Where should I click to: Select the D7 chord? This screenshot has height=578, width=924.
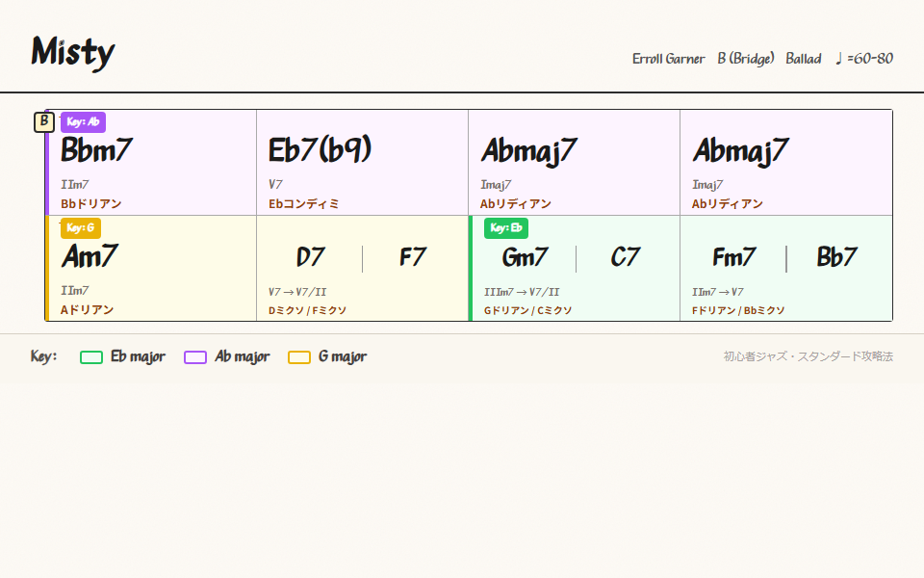point(310,257)
